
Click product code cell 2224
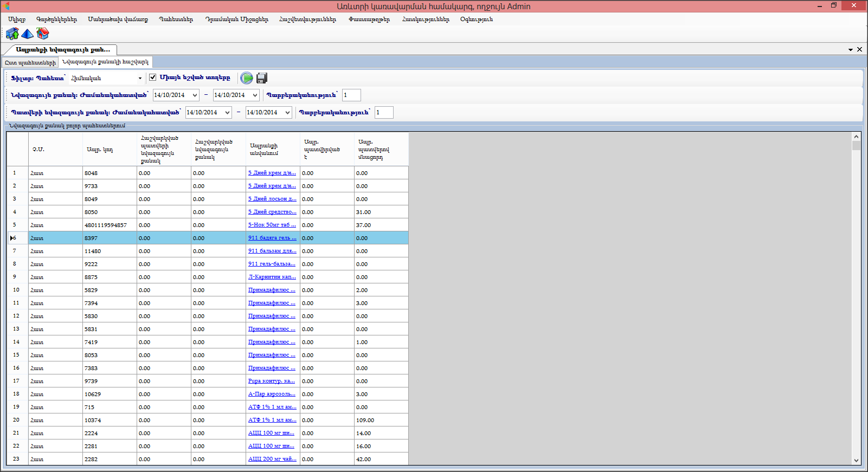coord(110,433)
